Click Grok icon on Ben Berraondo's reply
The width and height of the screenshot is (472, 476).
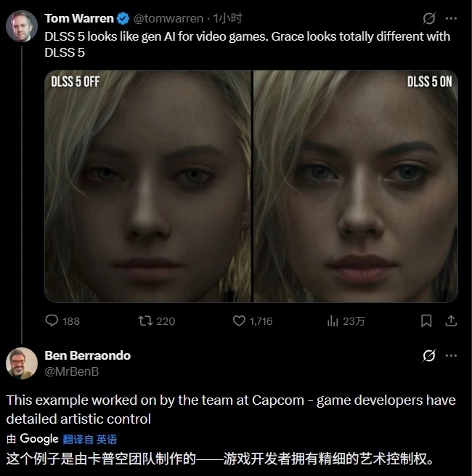coord(429,355)
